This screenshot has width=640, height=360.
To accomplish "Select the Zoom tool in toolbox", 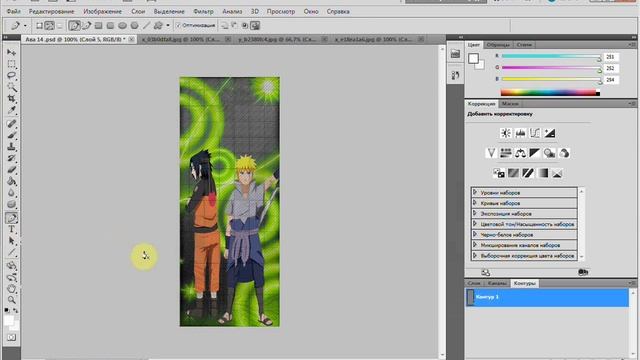I will (x=11, y=300).
